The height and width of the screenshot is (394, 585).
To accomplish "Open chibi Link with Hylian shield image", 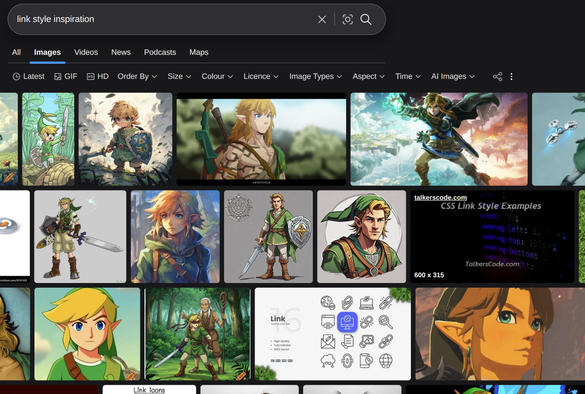I will 125,139.
